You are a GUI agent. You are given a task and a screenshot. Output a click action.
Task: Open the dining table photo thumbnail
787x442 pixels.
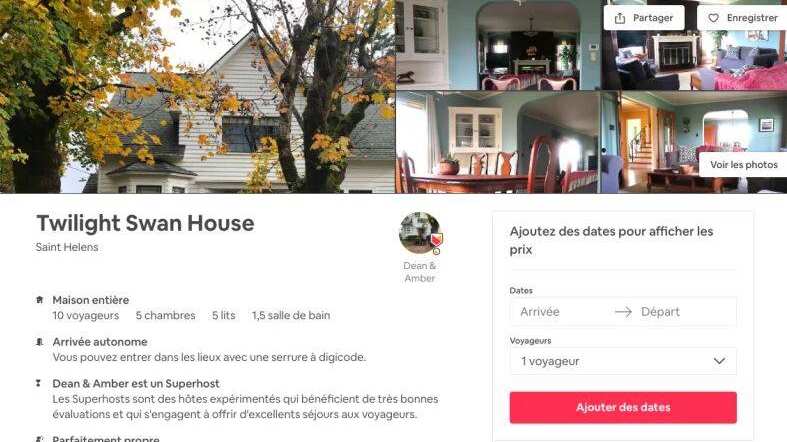pyautogui.click(x=498, y=142)
